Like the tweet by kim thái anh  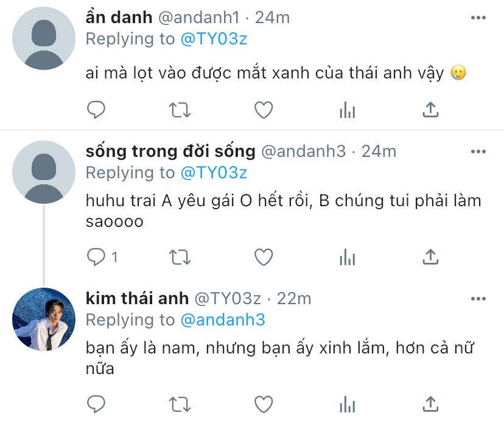(264, 404)
